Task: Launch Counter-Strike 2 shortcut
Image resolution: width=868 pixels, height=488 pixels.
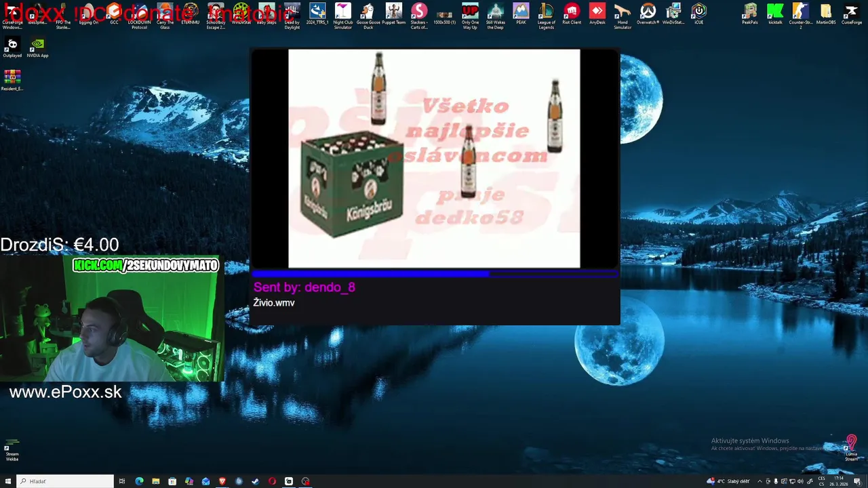Action: click(x=800, y=16)
